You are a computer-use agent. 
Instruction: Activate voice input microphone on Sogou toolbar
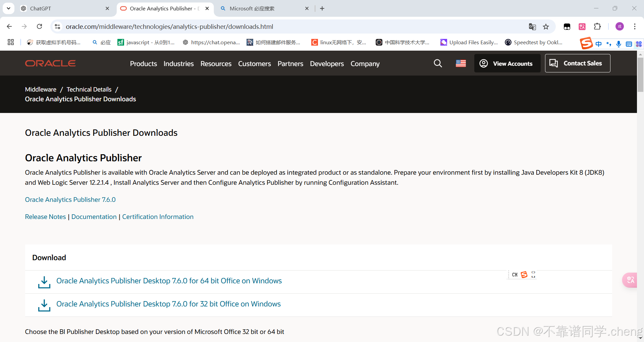[x=619, y=44]
